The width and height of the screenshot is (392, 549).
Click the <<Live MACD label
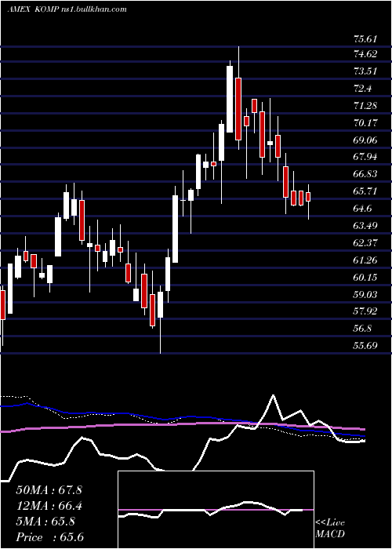pyautogui.click(x=330, y=529)
